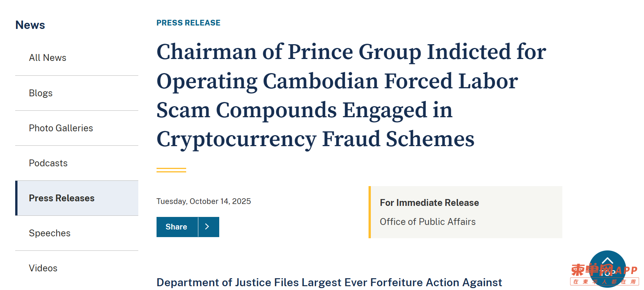644x290 pixels.
Task: Open the Videos section
Action: pos(43,268)
